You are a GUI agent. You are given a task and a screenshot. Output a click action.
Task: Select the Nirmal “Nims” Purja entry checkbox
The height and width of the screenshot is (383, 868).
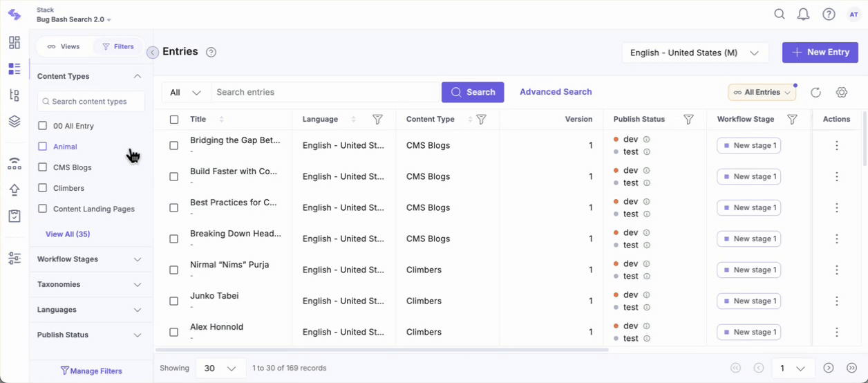[x=174, y=270]
